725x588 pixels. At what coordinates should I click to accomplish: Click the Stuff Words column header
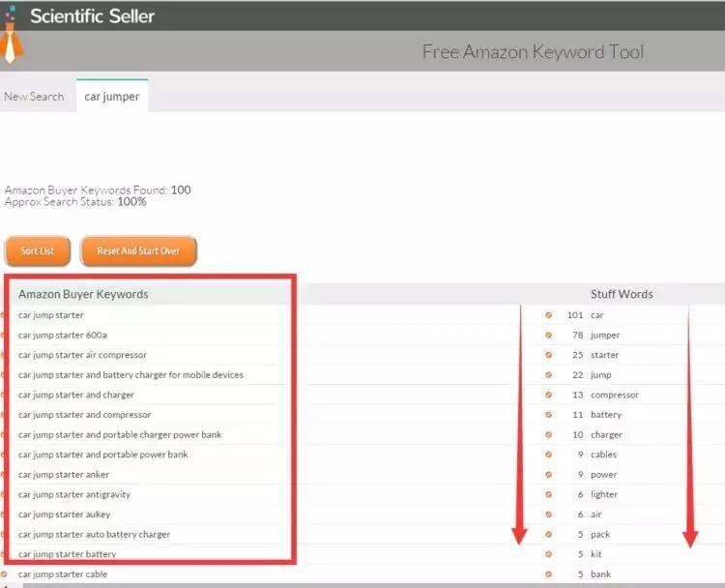click(x=622, y=294)
